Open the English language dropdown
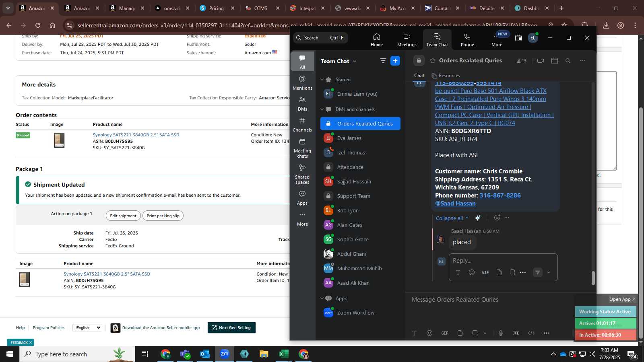 [x=87, y=327]
